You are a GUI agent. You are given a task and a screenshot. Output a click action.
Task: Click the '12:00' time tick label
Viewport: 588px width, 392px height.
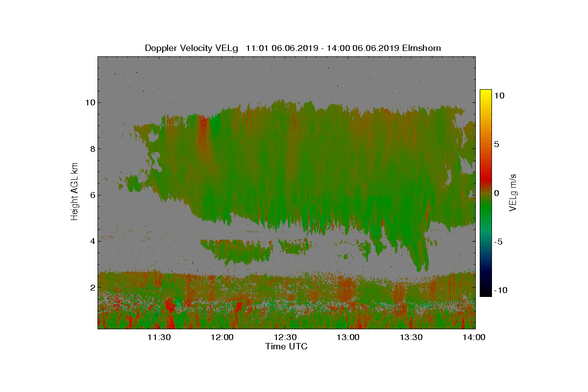[x=222, y=337]
